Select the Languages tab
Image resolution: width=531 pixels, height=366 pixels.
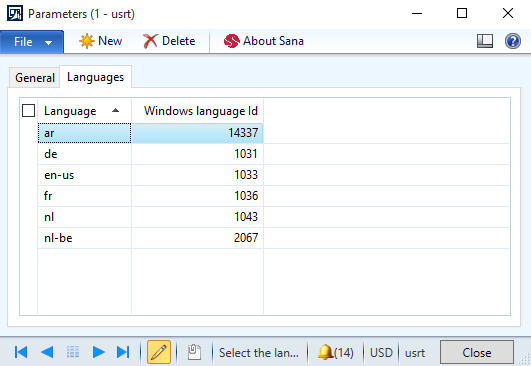coord(95,77)
